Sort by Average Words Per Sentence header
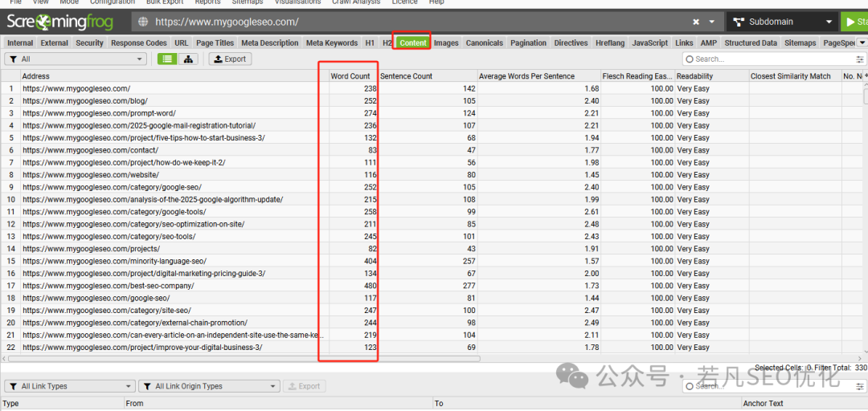The width and height of the screenshot is (868, 411). tap(538, 76)
